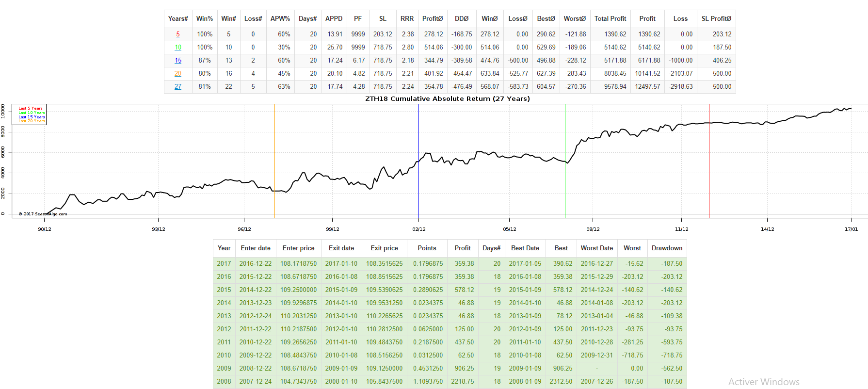Click the RRR column header
Image resolution: width=868 pixels, height=389 pixels.
(x=407, y=19)
